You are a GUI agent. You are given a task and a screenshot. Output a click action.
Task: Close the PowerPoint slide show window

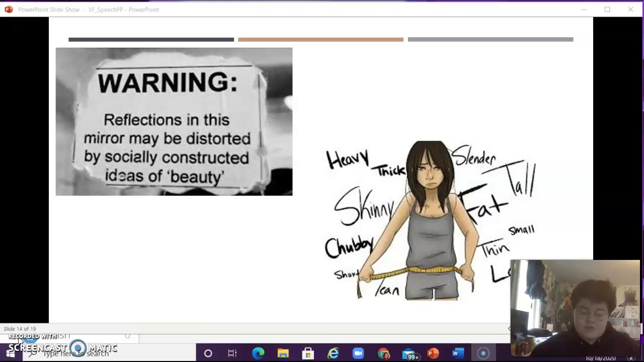(630, 9)
